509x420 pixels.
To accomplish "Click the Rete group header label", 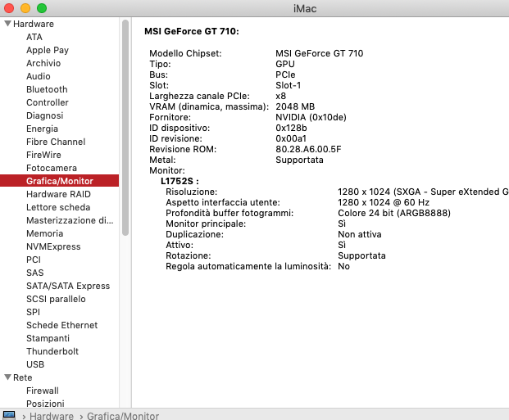I will (22, 377).
